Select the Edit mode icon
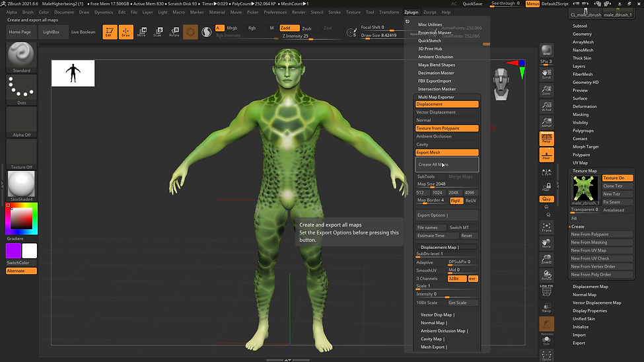 pyautogui.click(x=110, y=32)
